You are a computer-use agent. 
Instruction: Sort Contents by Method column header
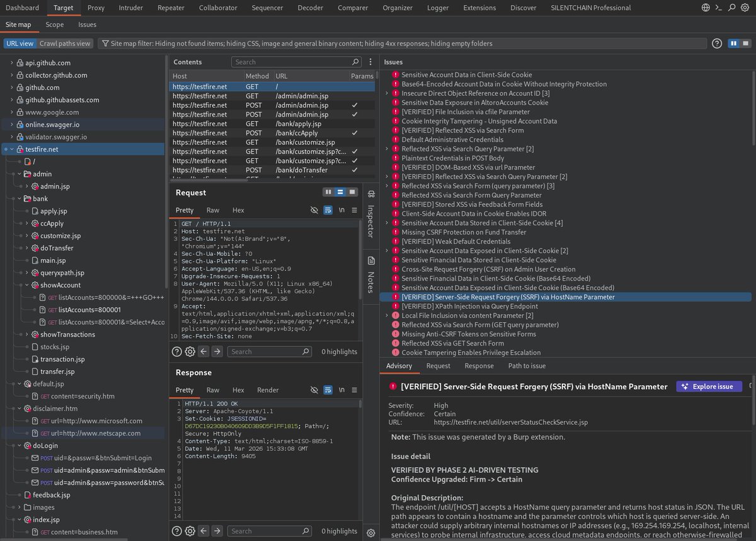257,76
